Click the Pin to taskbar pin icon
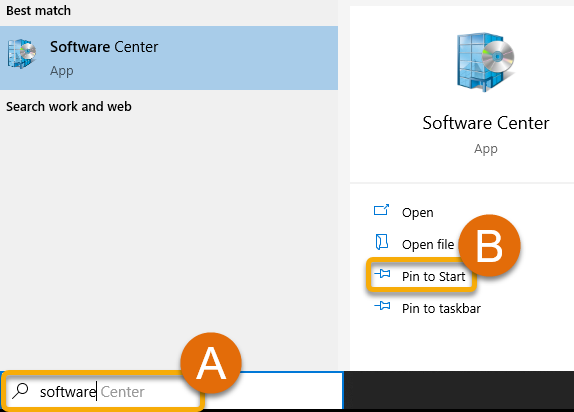The width and height of the screenshot is (574, 412). 382,305
